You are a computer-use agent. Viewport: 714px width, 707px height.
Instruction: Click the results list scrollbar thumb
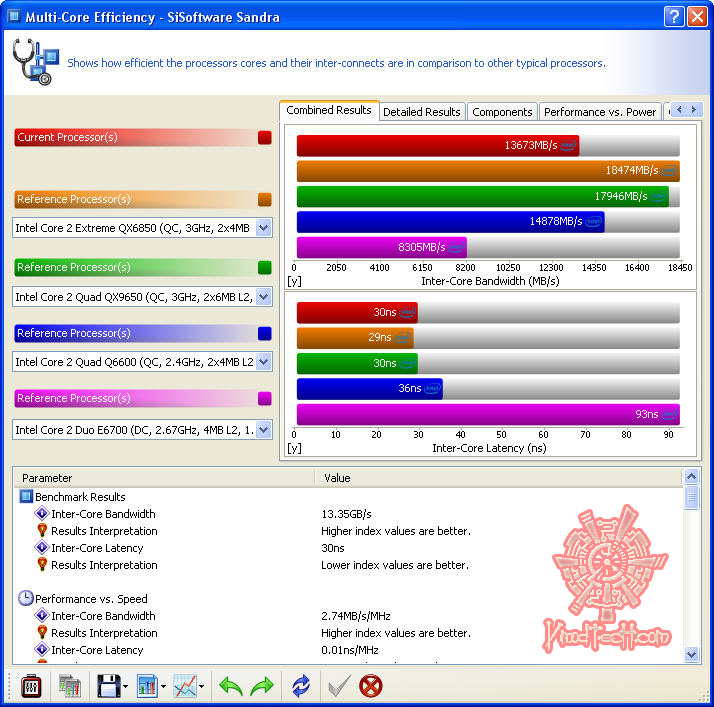tap(691, 497)
